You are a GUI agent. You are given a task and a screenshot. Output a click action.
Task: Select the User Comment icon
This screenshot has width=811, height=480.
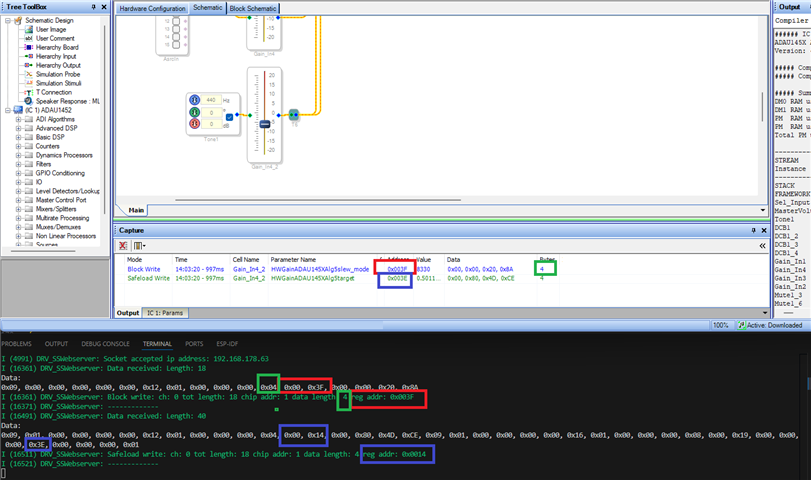click(29, 38)
